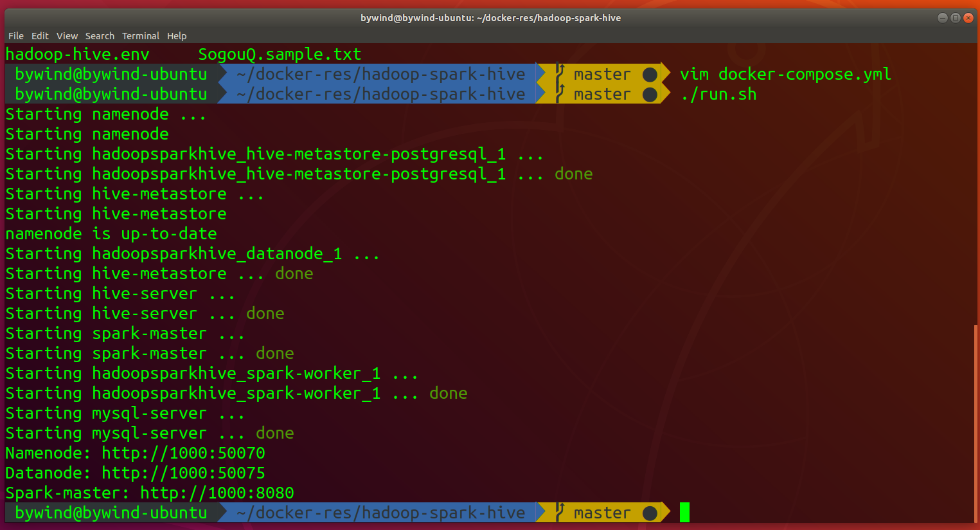Click the Namenode URL 'http://1000:50070'
980x530 pixels.
183,453
